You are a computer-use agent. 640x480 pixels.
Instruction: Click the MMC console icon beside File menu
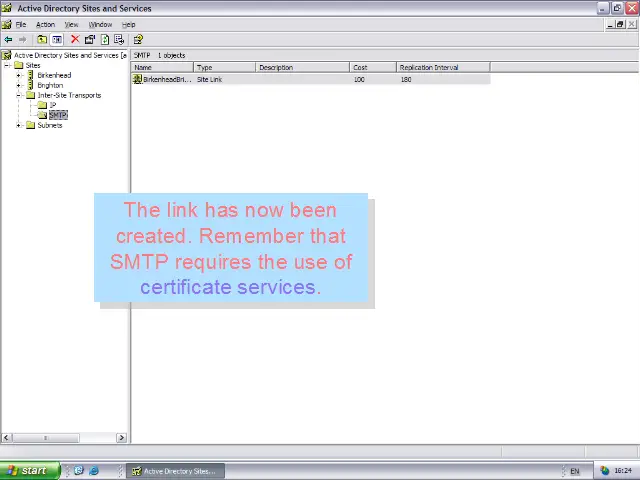tap(6, 24)
